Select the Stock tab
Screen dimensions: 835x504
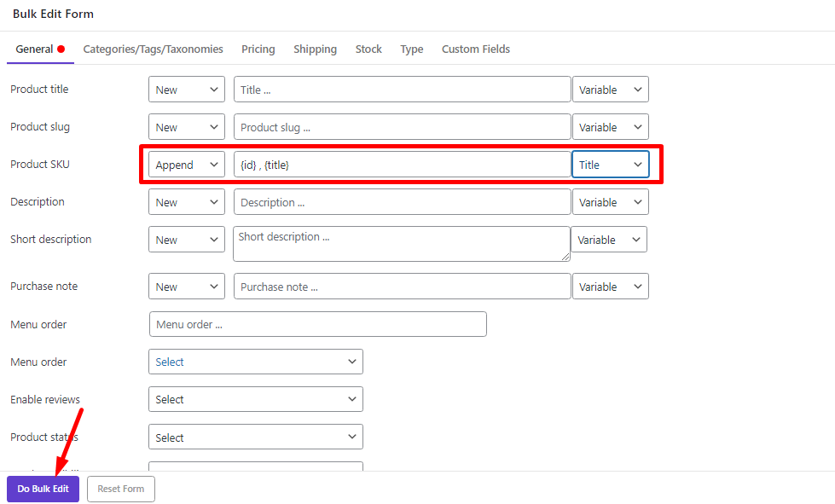[368, 49]
